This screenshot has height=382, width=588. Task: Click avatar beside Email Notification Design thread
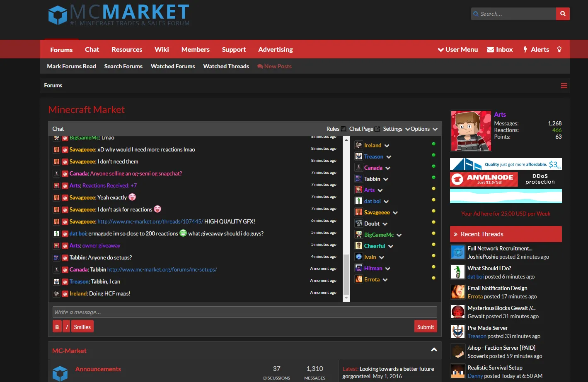[458, 292]
